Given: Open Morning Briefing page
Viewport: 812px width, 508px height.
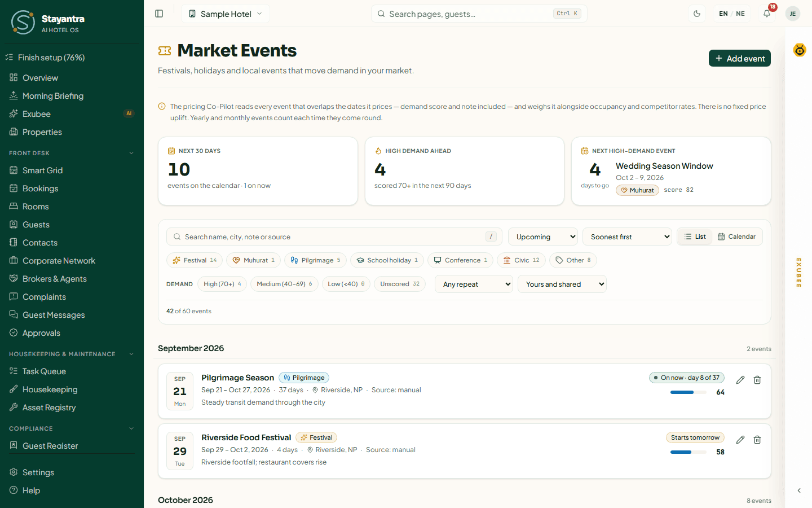Looking at the screenshot, I should click(x=72, y=96).
